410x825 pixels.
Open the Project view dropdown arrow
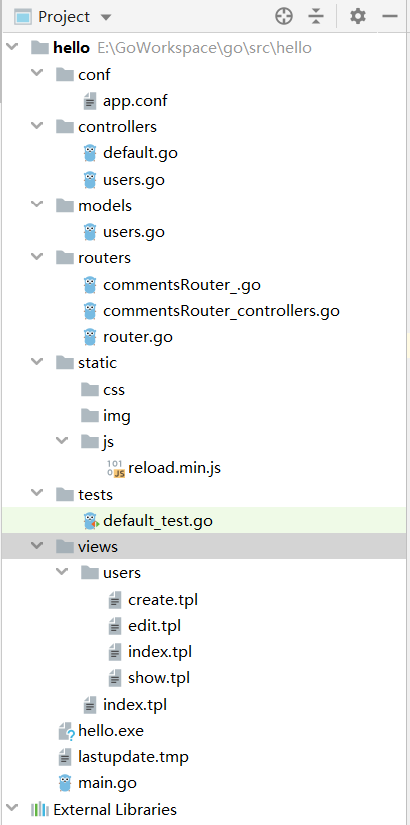(x=106, y=17)
